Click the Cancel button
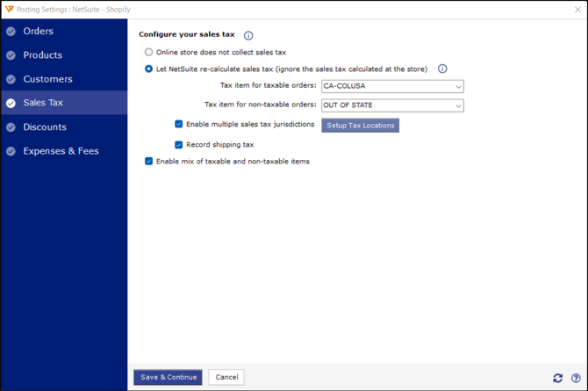The image size is (588, 391). [x=226, y=377]
